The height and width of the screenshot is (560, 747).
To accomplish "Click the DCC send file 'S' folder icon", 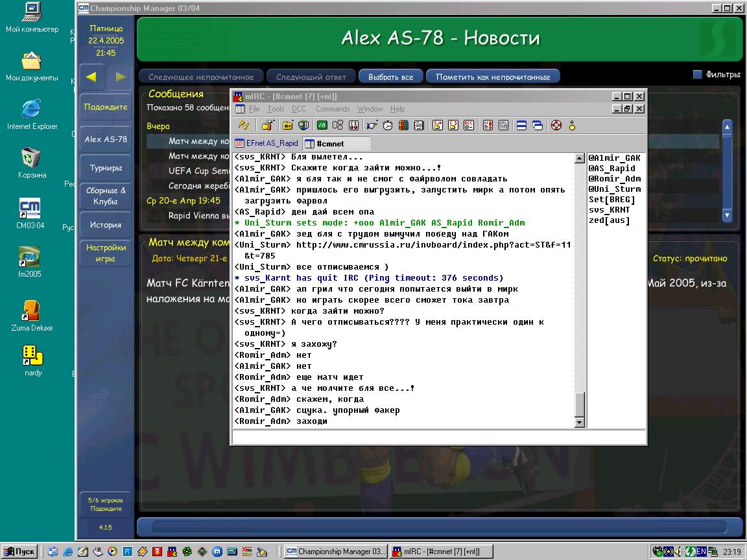I will click(437, 125).
